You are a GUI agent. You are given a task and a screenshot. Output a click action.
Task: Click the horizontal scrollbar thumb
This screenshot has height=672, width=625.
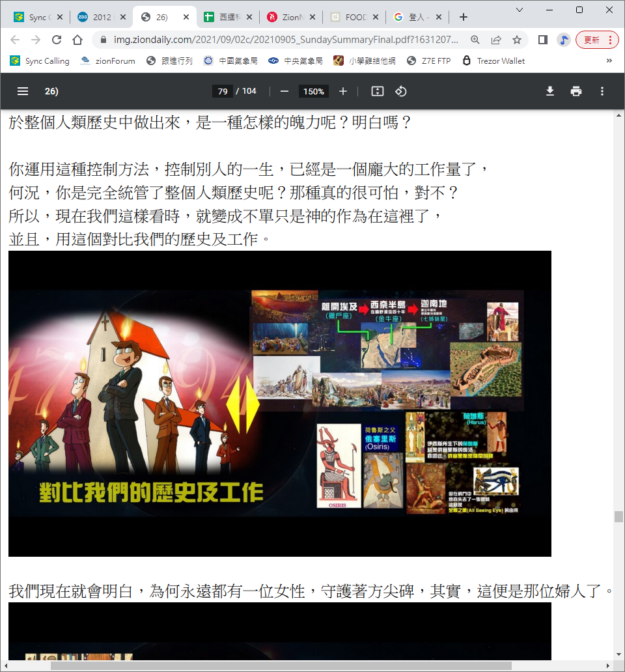281,665
